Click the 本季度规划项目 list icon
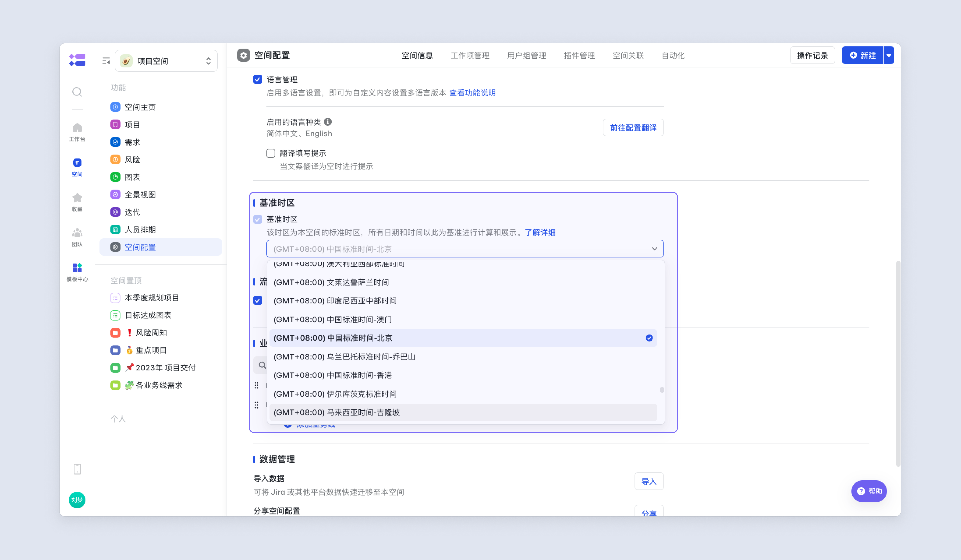 click(x=115, y=298)
